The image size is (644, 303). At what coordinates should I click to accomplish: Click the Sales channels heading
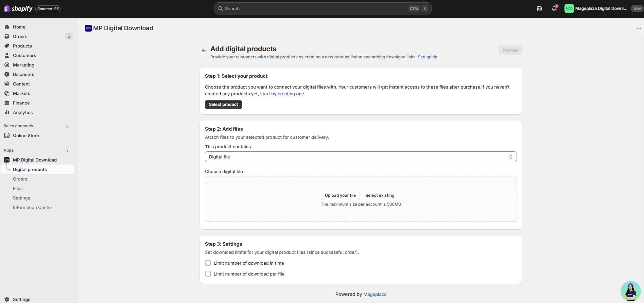[18, 126]
